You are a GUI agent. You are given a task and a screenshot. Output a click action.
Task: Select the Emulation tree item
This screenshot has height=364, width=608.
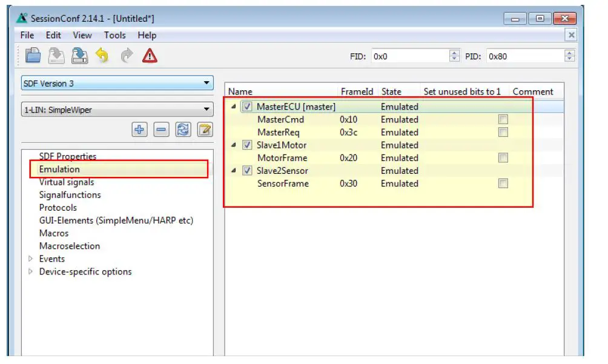pyautogui.click(x=59, y=169)
